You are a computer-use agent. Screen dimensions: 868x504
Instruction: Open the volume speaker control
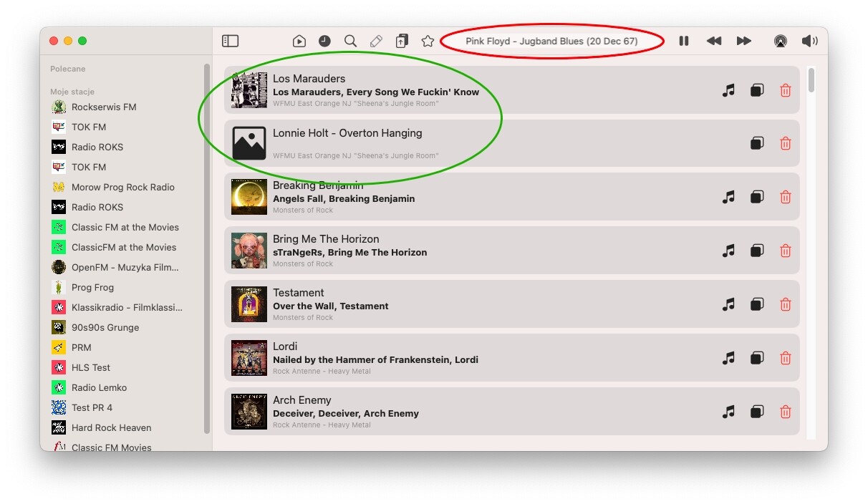click(810, 41)
